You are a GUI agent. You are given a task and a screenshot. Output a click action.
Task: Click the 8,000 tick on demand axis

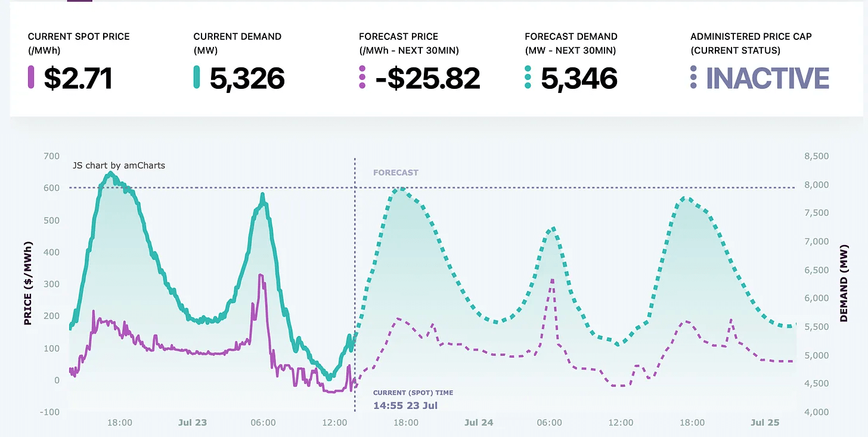pyautogui.click(x=817, y=185)
